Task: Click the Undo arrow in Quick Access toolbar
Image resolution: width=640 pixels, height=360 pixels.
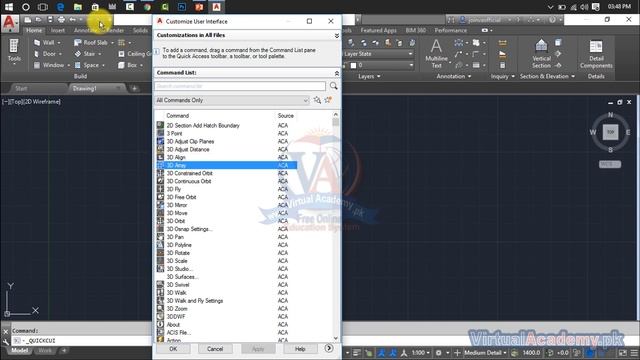Action: [73, 20]
